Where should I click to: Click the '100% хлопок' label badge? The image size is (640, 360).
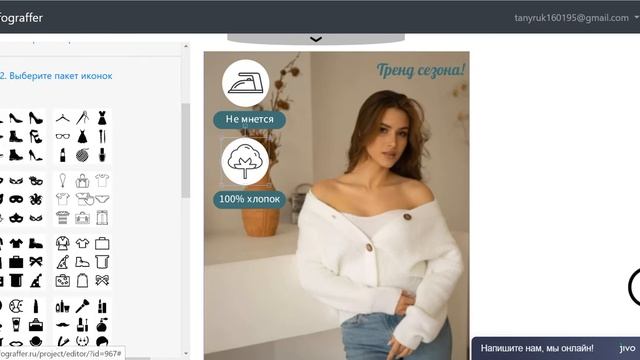click(x=249, y=200)
